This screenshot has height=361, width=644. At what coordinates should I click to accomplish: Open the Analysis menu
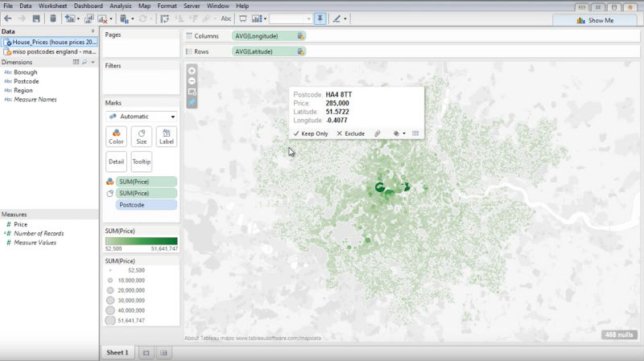120,6
